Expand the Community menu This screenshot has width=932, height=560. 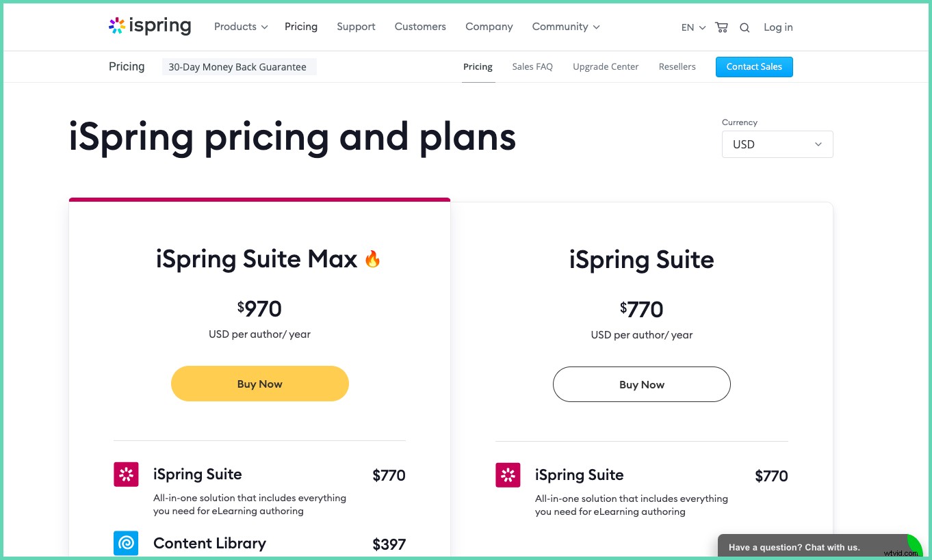point(565,27)
